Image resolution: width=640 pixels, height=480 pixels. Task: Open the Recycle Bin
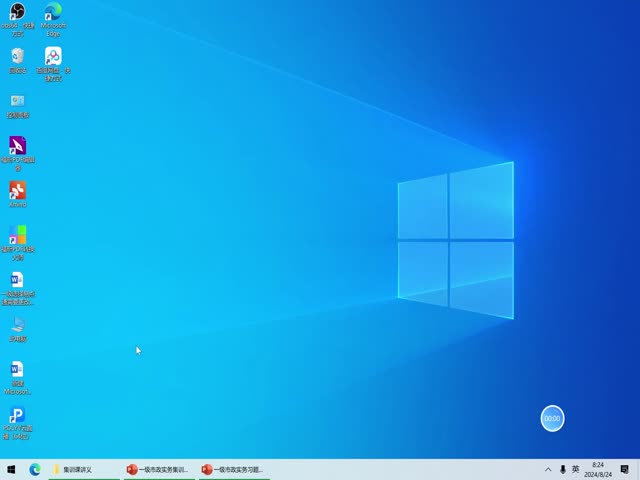tap(17, 57)
